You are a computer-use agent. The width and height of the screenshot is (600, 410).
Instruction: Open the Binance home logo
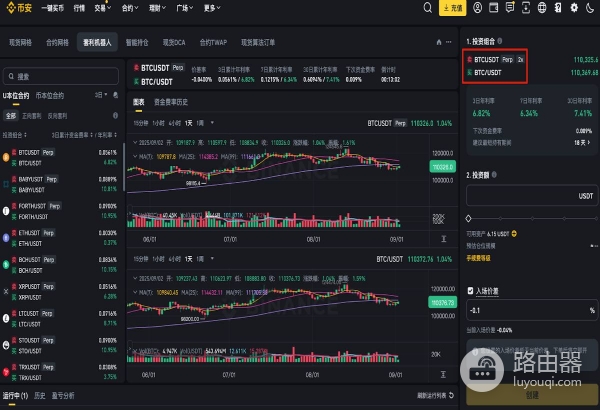click(x=19, y=8)
